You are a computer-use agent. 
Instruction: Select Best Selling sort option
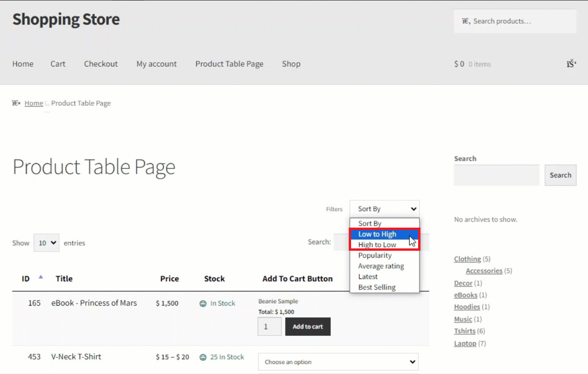384,287
